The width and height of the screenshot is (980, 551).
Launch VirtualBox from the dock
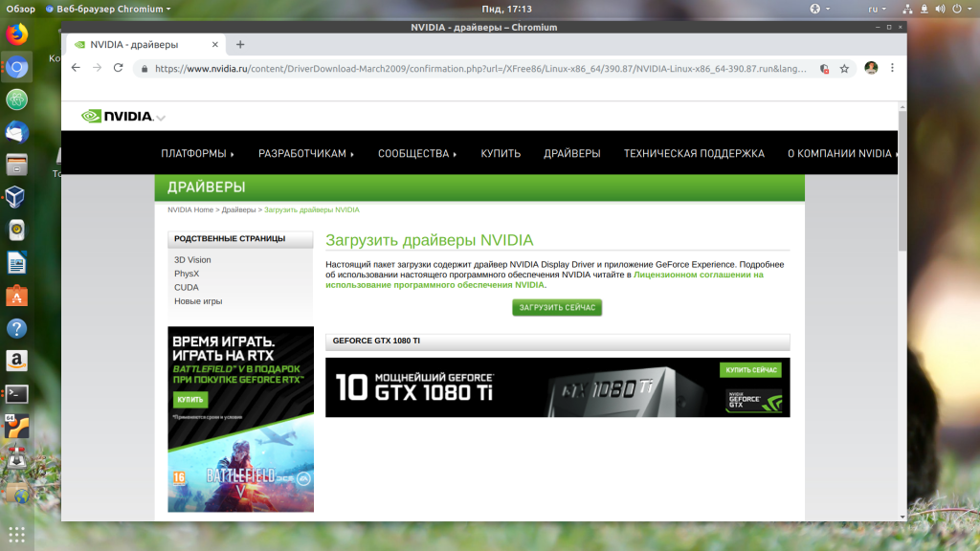tap(17, 197)
